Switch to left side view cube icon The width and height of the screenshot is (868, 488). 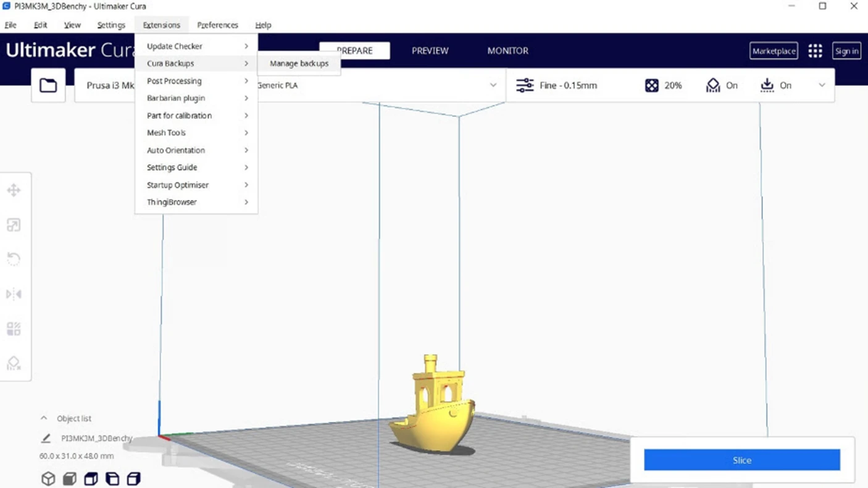[112, 479]
